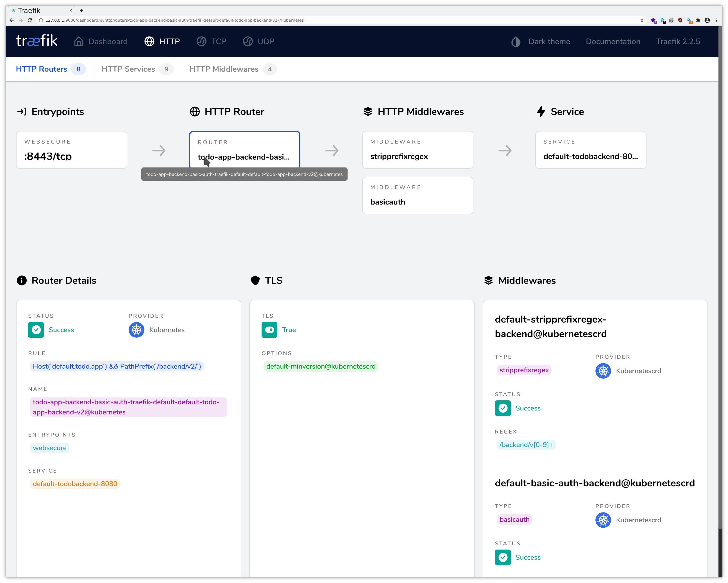This screenshot has height=583, width=728.
Task: Click the Kubernetescrd icon for stripprefixregex middleware
Action: [x=603, y=370]
